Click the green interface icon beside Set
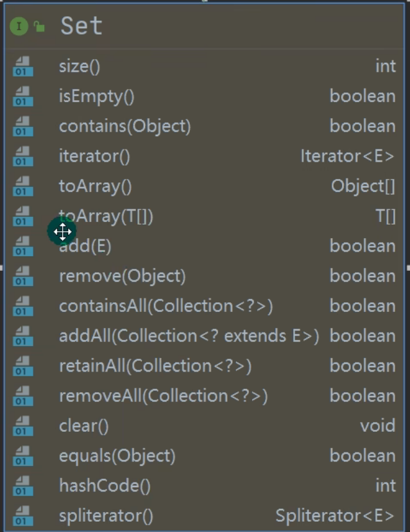Viewport: 410px width, 532px height. [19, 26]
